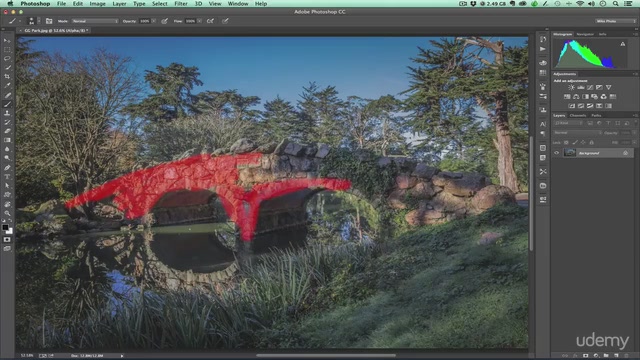Select the Lasso tool

pos(7,58)
